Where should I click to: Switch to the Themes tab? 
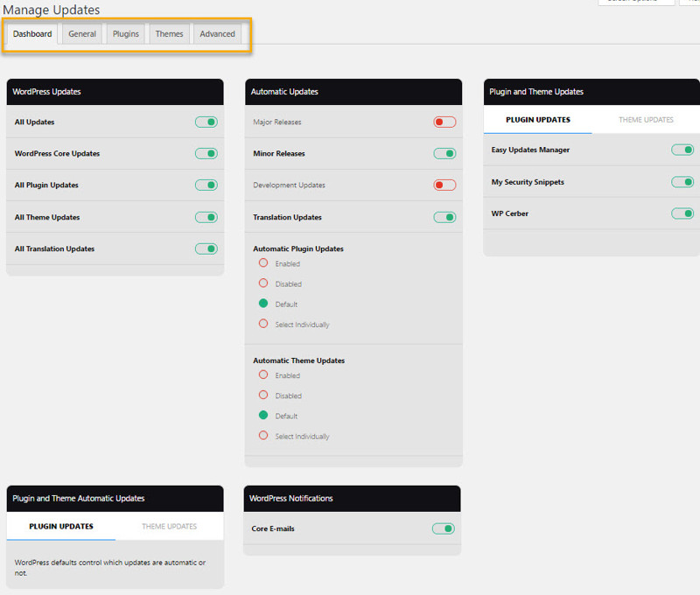click(168, 33)
